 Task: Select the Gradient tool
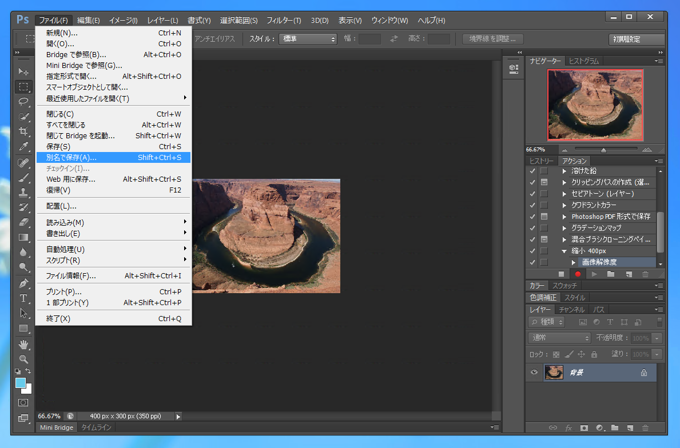tap(23, 237)
